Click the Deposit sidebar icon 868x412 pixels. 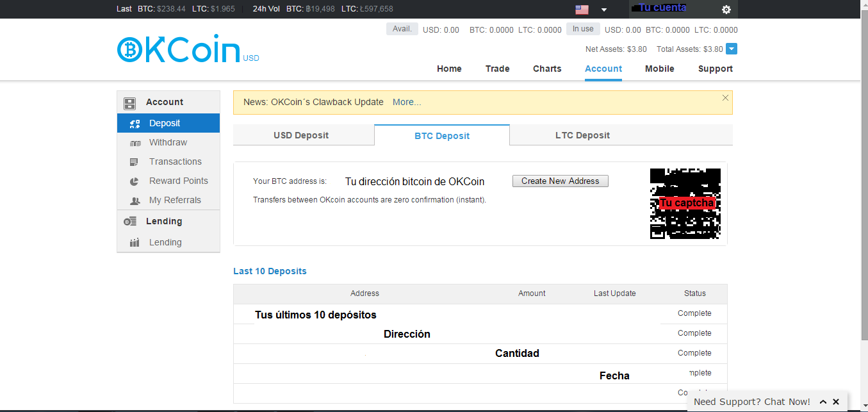point(135,124)
